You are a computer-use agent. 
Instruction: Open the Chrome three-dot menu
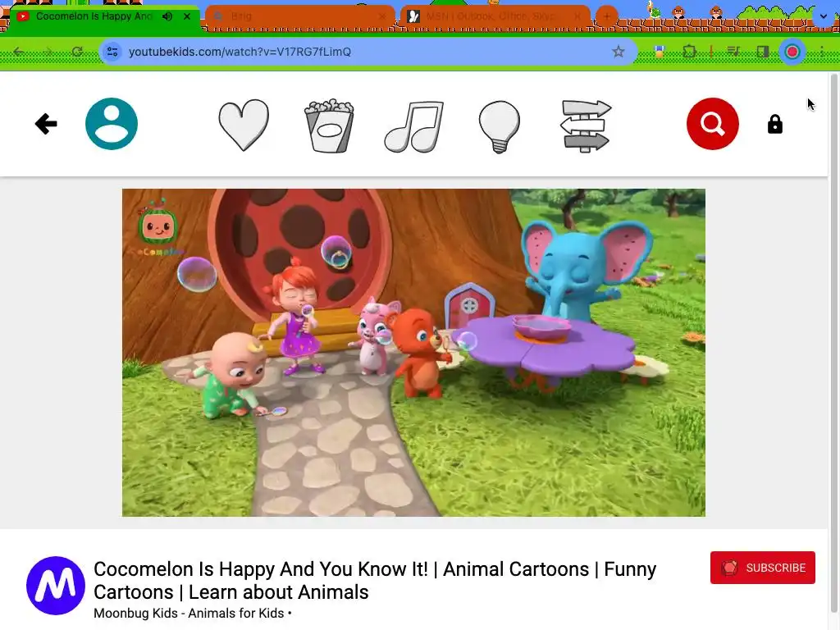(x=822, y=52)
